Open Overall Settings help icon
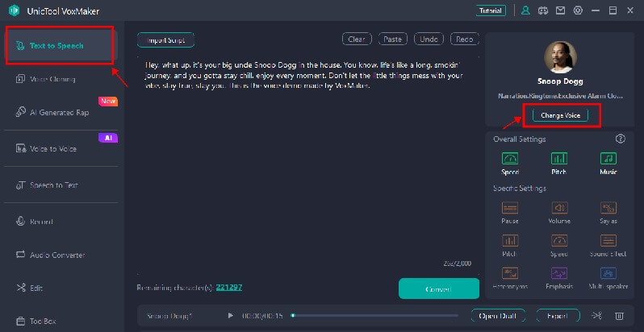Screen dimensions: 644x332 [x=620, y=139]
